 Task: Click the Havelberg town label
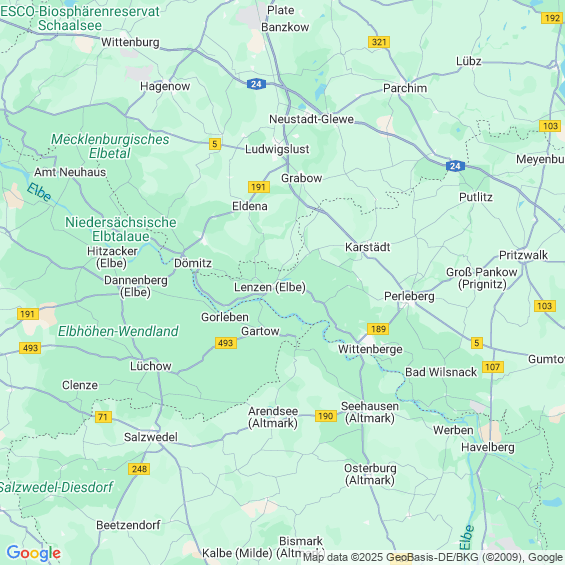488,447
